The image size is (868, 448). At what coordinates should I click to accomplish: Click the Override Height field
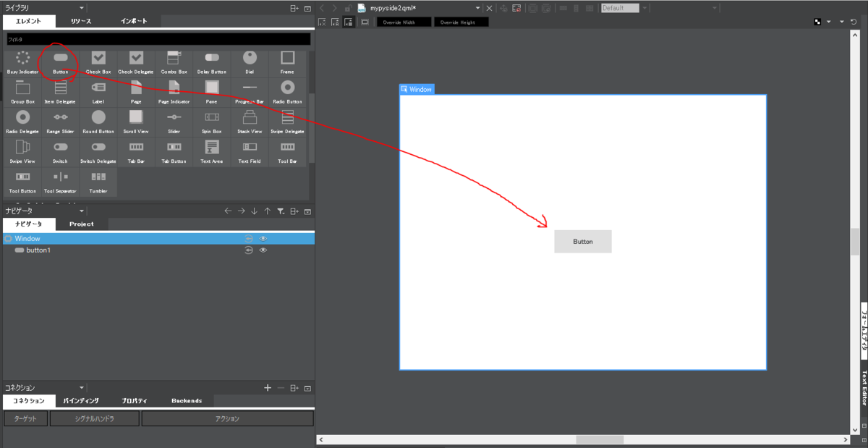pos(461,22)
